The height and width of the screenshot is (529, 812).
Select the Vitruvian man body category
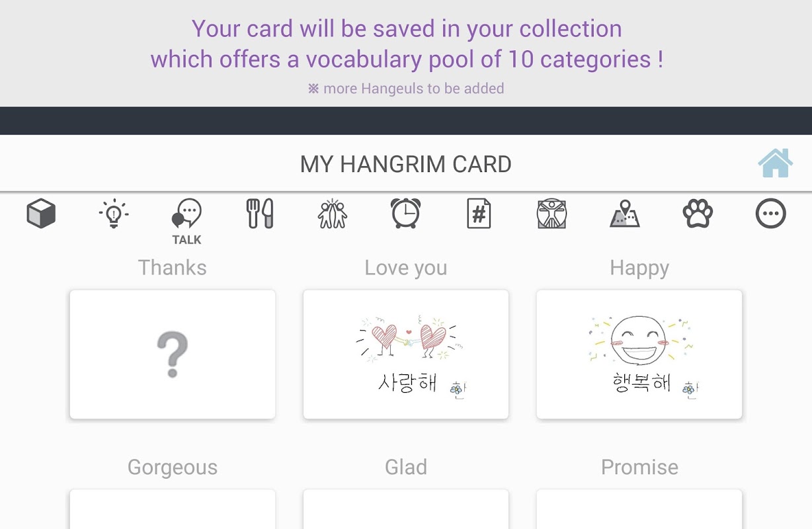pyautogui.click(x=551, y=214)
